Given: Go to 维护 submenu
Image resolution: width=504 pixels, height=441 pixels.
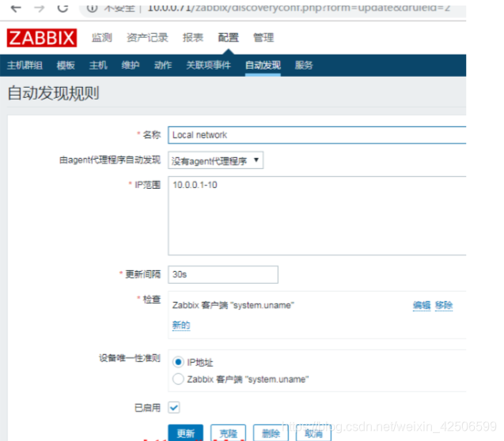Looking at the screenshot, I should click(131, 66).
